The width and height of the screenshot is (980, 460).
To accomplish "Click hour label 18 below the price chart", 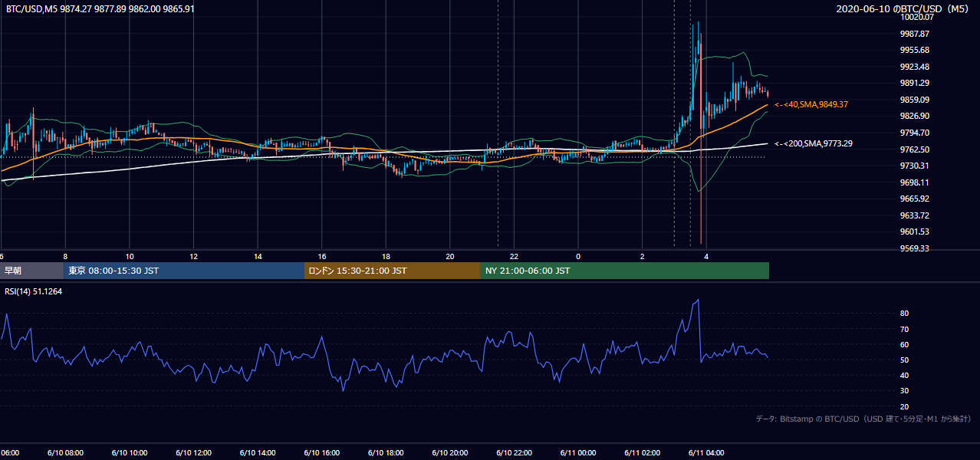I will coord(386,256).
